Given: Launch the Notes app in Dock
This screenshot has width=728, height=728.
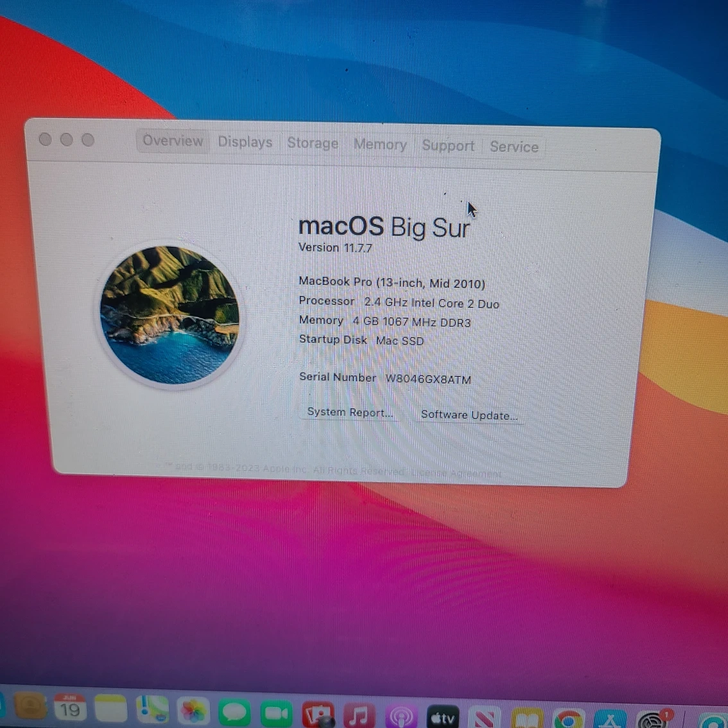Looking at the screenshot, I should pyautogui.click(x=110, y=709).
